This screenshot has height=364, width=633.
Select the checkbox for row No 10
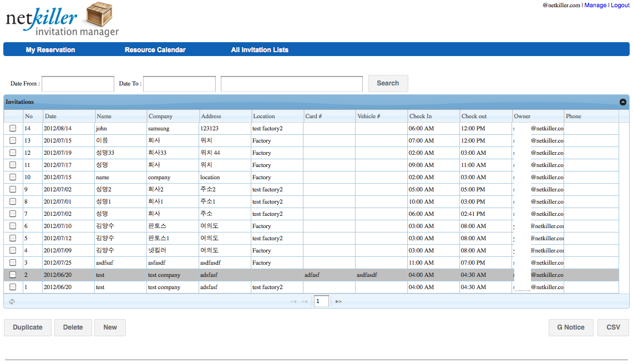coord(13,177)
